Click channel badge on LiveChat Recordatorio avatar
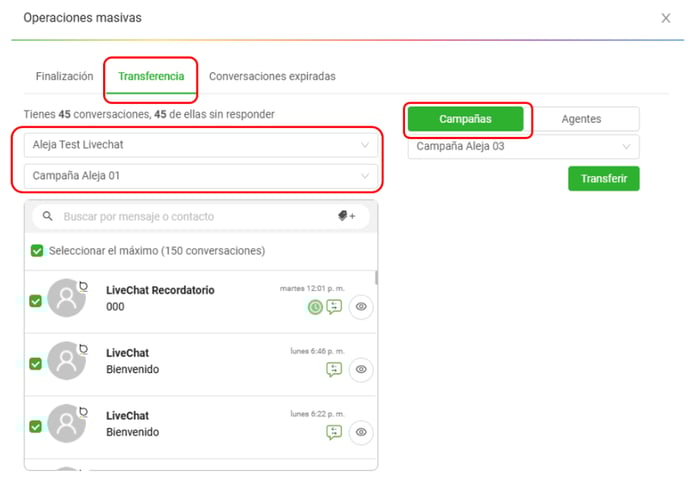 [x=83, y=287]
